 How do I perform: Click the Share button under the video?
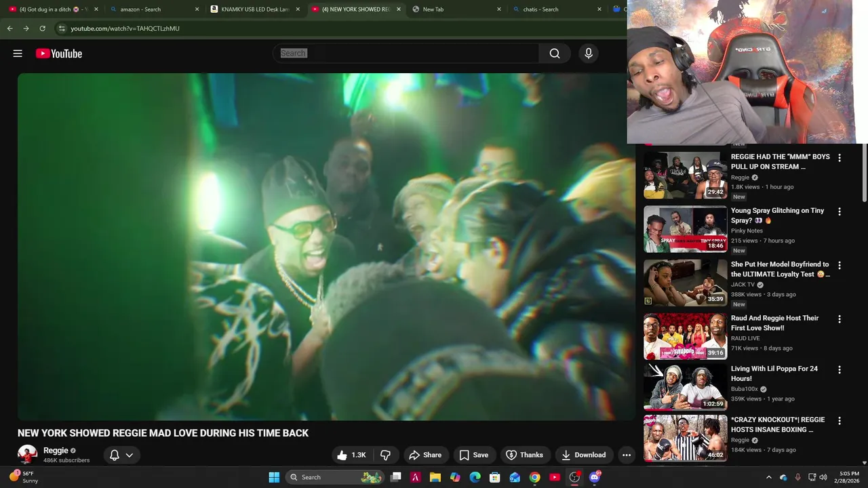coord(425,455)
